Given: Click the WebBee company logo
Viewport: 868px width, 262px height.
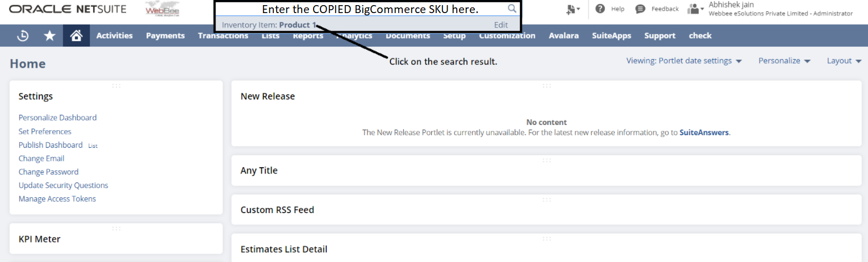Looking at the screenshot, I should (x=162, y=9).
